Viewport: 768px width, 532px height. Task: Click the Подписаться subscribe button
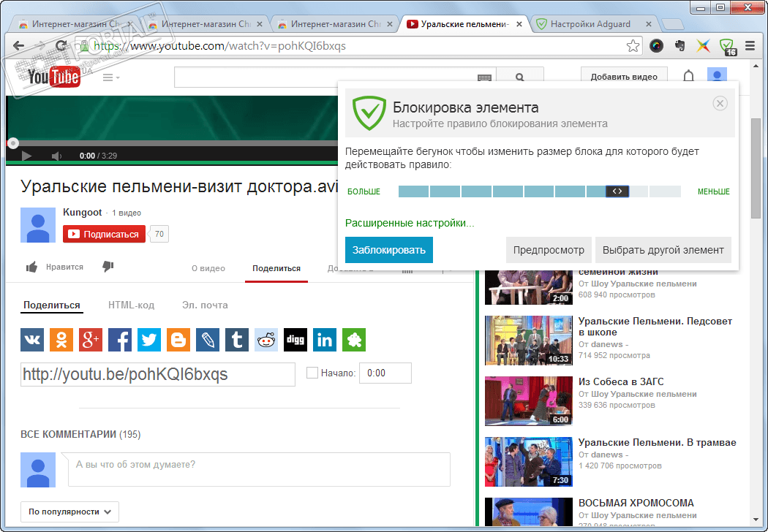tap(104, 234)
